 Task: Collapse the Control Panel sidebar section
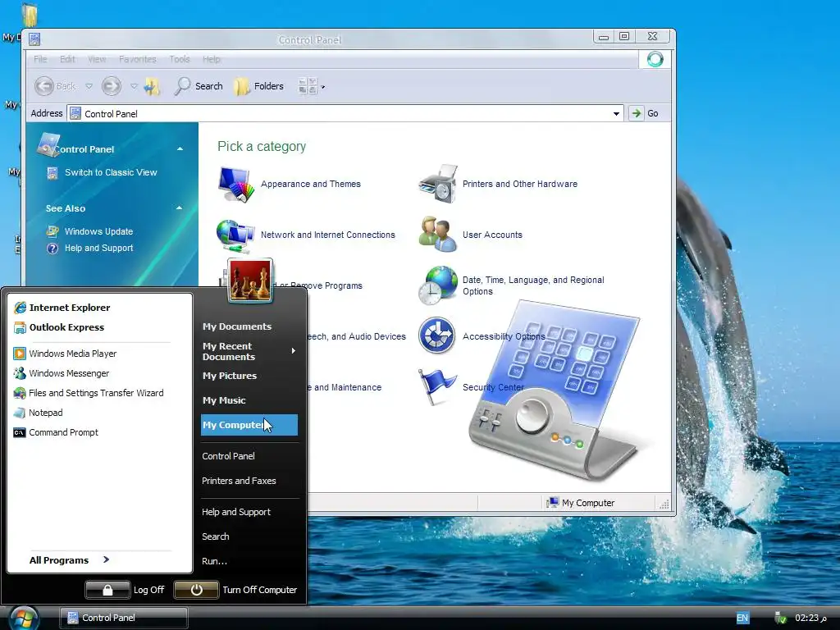coord(180,149)
